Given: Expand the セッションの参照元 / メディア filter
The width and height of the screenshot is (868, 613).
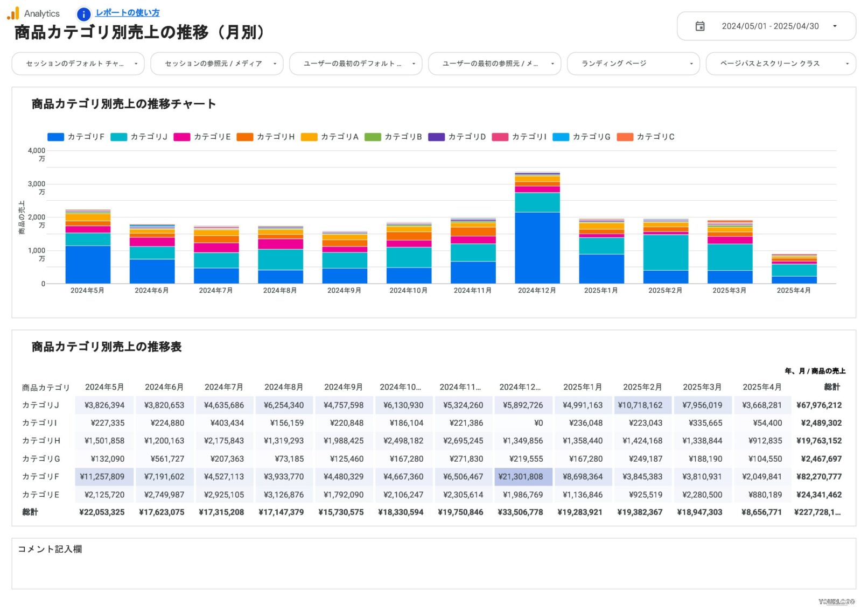Looking at the screenshot, I should pyautogui.click(x=216, y=64).
